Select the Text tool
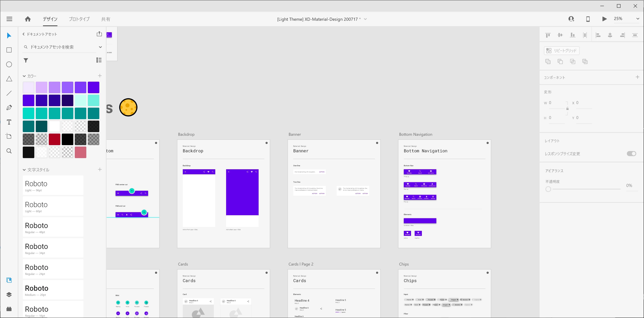Viewport: 644px width, 318px height. pos(9,122)
